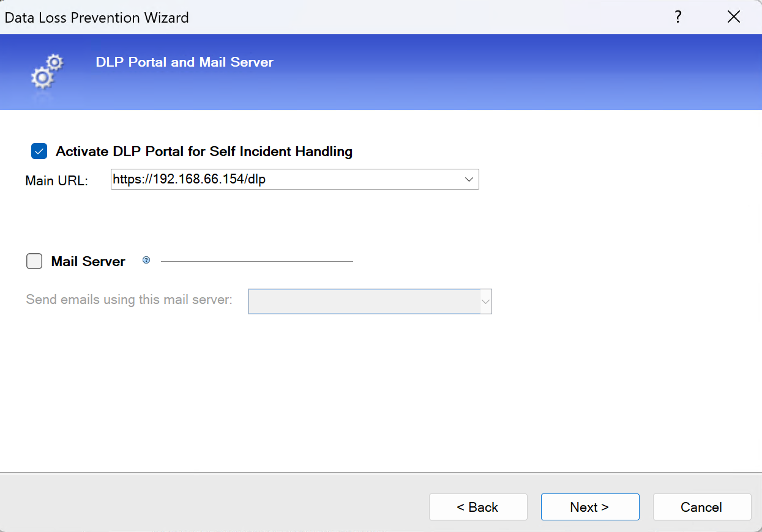Enable the Mail Server option
The height and width of the screenshot is (532, 762).
[34, 261]
